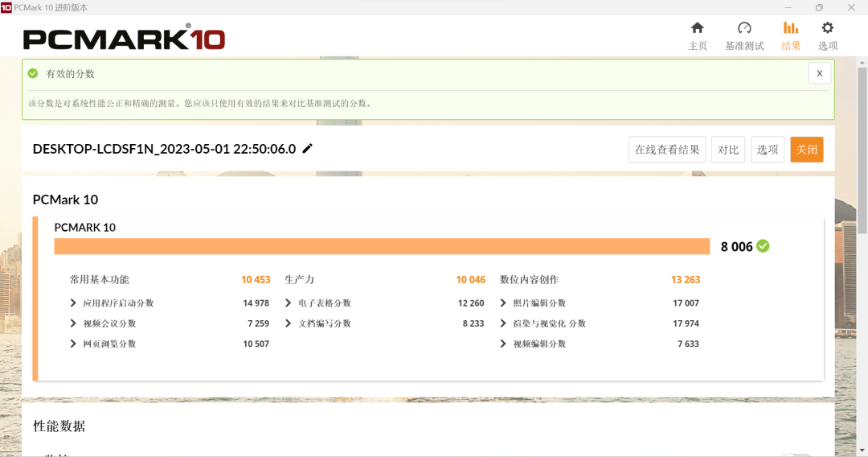Click the green check beside score 8 006
The image size is (868, 457).
763,246
